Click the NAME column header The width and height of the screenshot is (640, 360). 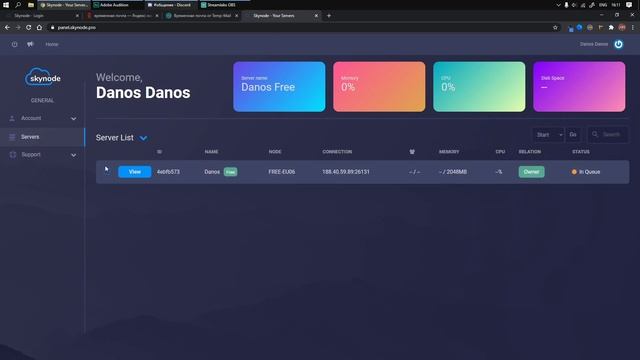coord(211,152)
